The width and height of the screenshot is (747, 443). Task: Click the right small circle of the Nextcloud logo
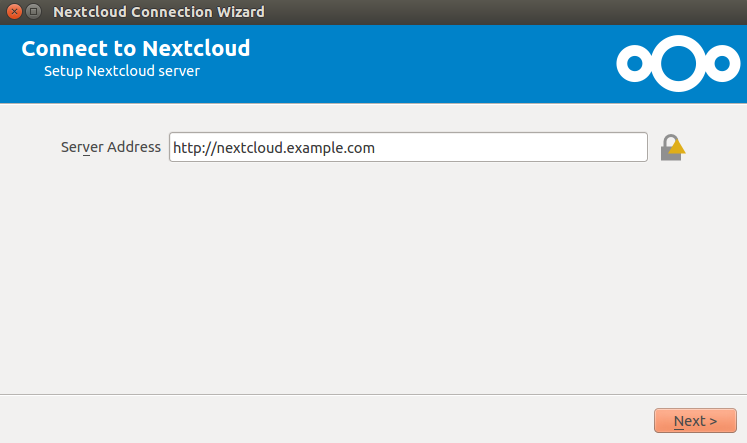[x=722, y=63]
